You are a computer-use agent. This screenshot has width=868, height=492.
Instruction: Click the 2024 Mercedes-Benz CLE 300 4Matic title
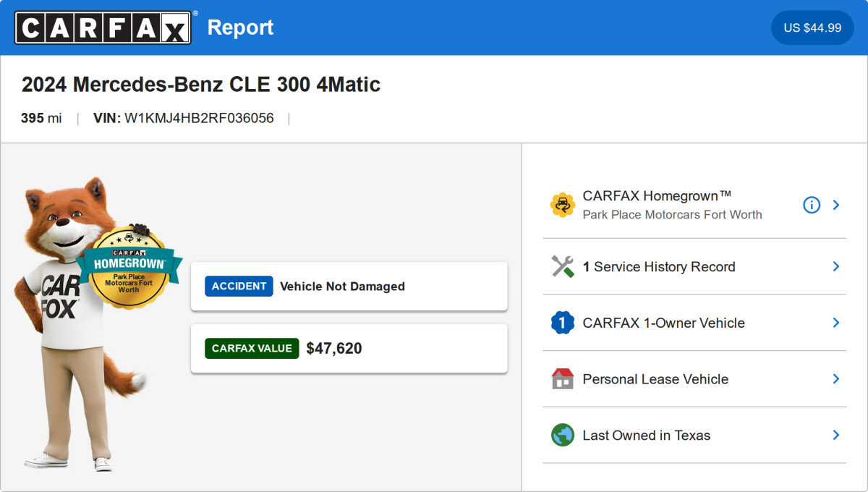pos(201,85)
